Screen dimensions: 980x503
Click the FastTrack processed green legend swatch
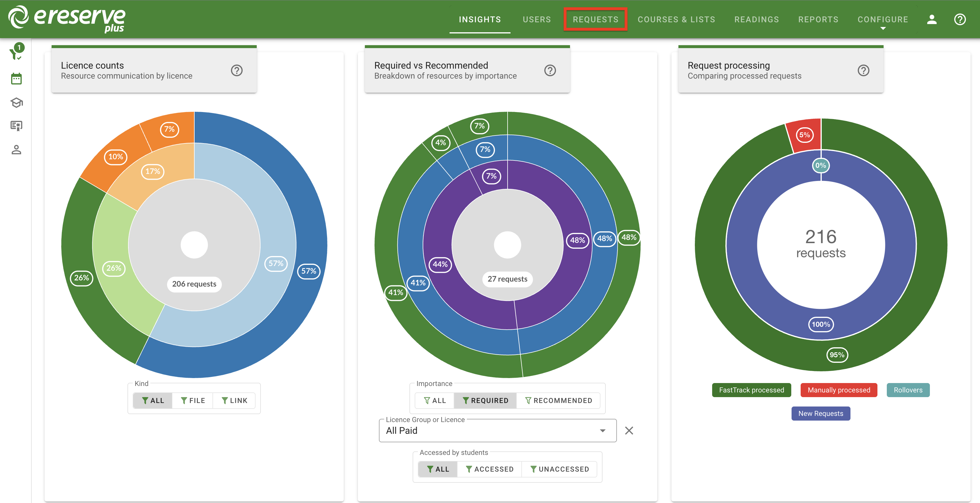tap(751, 390)
